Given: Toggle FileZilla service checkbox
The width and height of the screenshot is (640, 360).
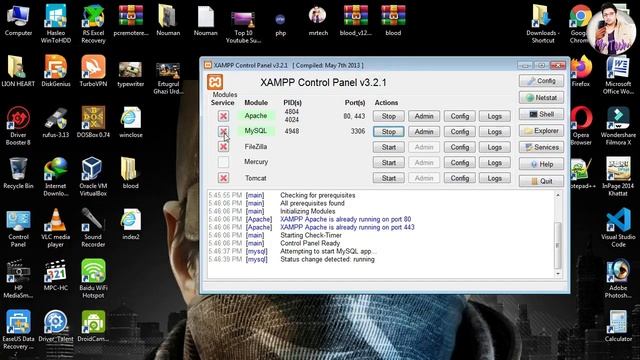Looking at the screenshot, I should click(x=223, y=147).
